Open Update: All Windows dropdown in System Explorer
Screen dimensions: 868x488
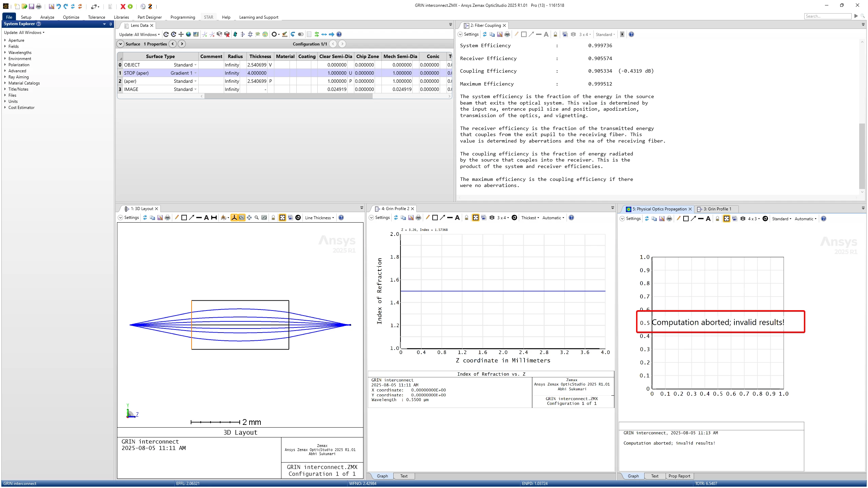pyautogui.click(x=24, y=33)
